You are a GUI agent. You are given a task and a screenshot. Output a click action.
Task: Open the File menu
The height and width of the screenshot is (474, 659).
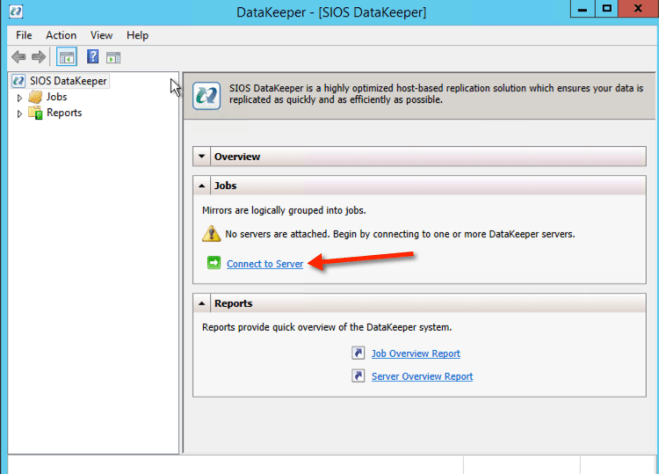pyautogui.click(x=24, y=35)
